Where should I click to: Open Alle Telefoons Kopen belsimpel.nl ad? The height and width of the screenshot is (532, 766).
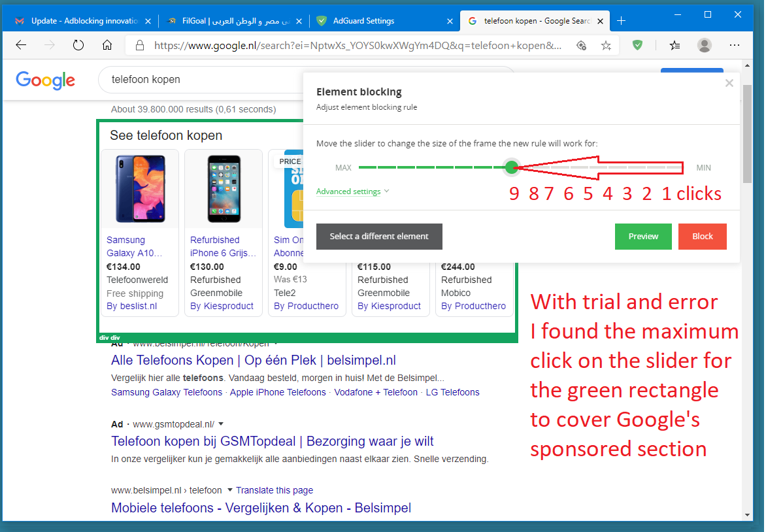[254, 361]
